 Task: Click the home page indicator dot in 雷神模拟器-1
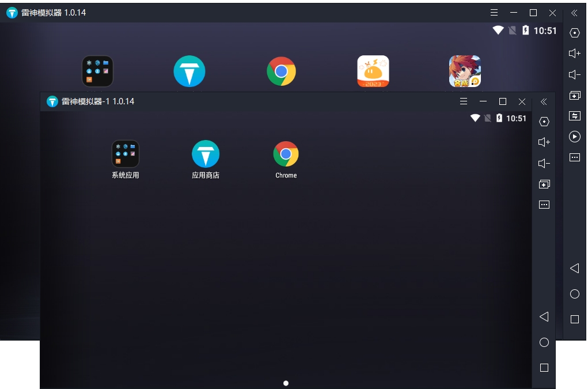(x=286, y=383)
